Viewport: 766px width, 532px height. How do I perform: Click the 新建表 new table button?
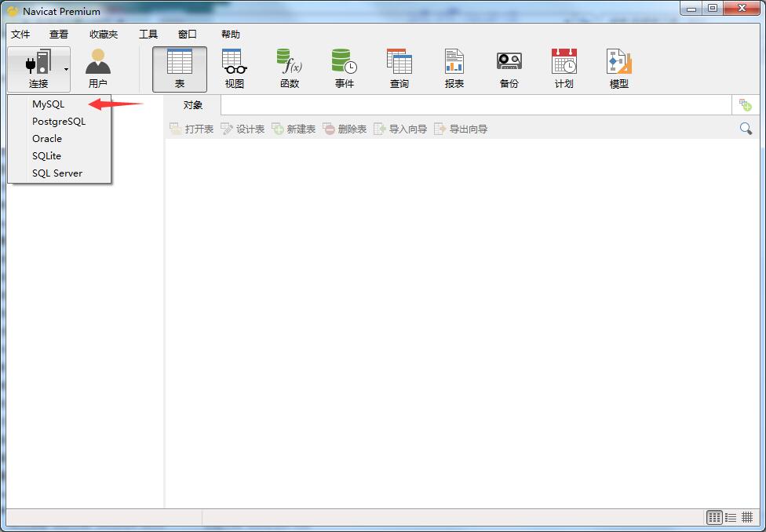click(x=294, y=129)
